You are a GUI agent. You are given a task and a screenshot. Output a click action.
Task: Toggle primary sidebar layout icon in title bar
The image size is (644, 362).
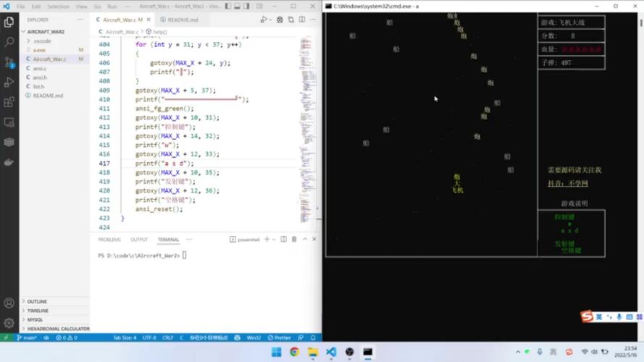pyautogui.click(x=228, y=7)
